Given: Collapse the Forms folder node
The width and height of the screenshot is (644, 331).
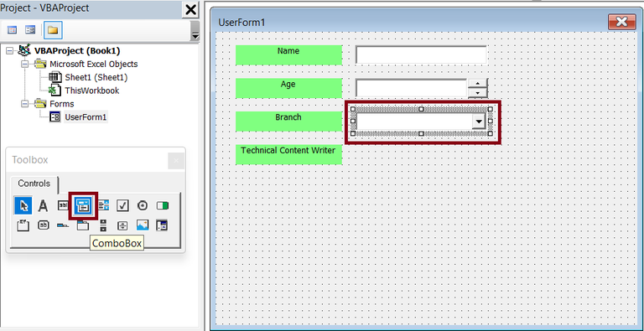Looking at the screenshot, I should [24, 104].
